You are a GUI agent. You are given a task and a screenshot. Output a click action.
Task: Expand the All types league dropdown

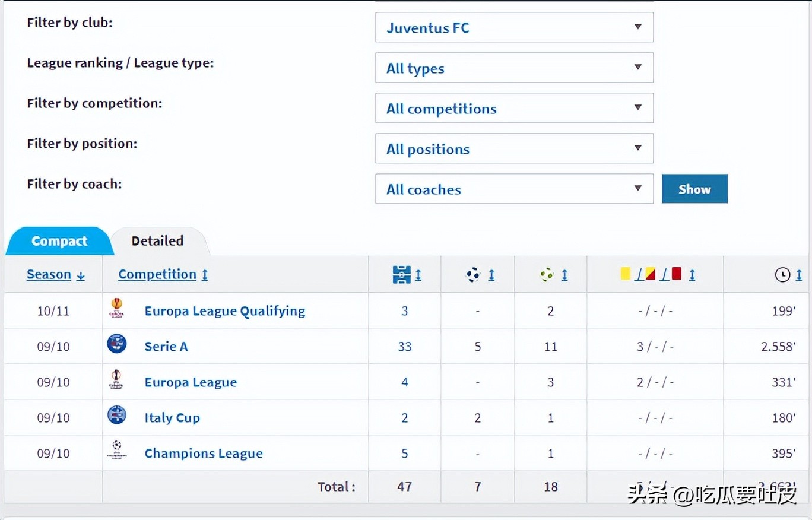click(514, 68)
